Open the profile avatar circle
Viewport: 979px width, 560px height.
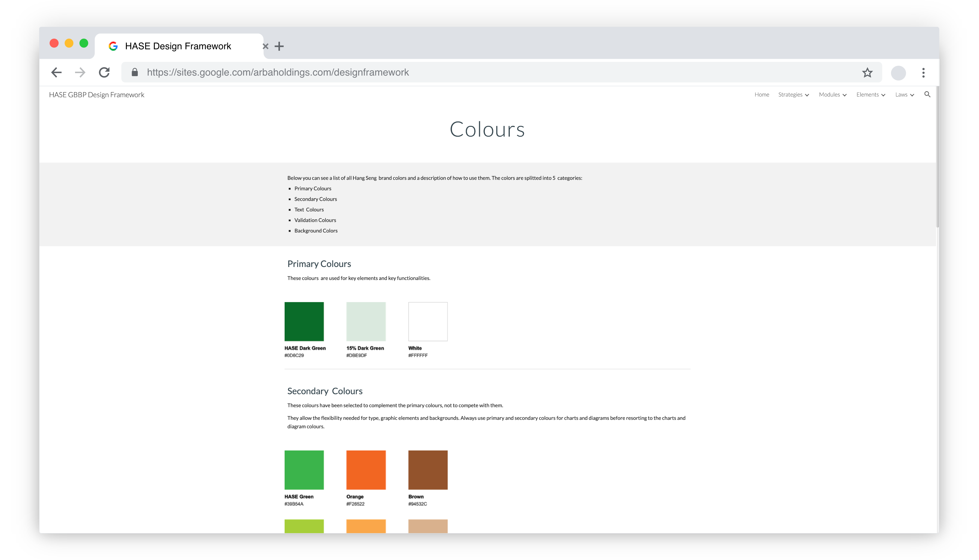click(898, 73)
